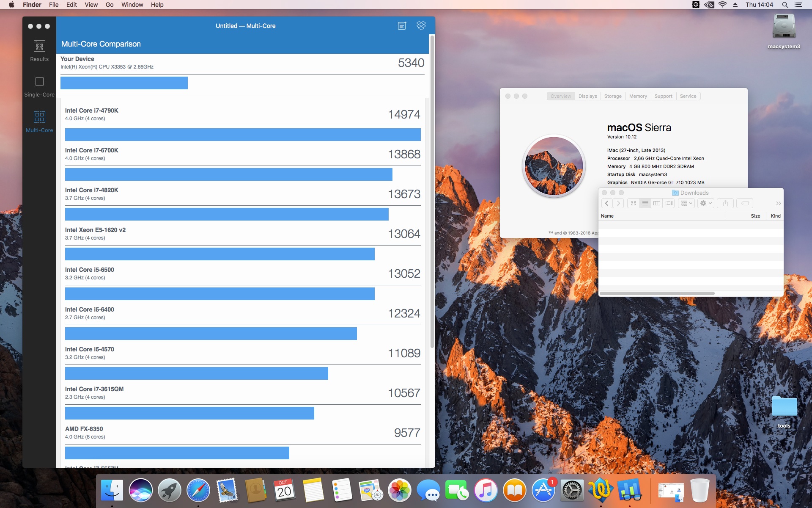Expand the hidden toolbar items chevron
This screenshot has width=812, height=508.
[778, 204]
